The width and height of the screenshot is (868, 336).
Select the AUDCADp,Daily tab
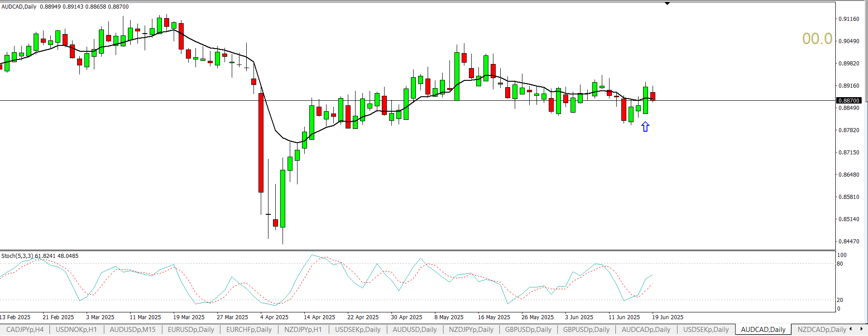[646, 330]
